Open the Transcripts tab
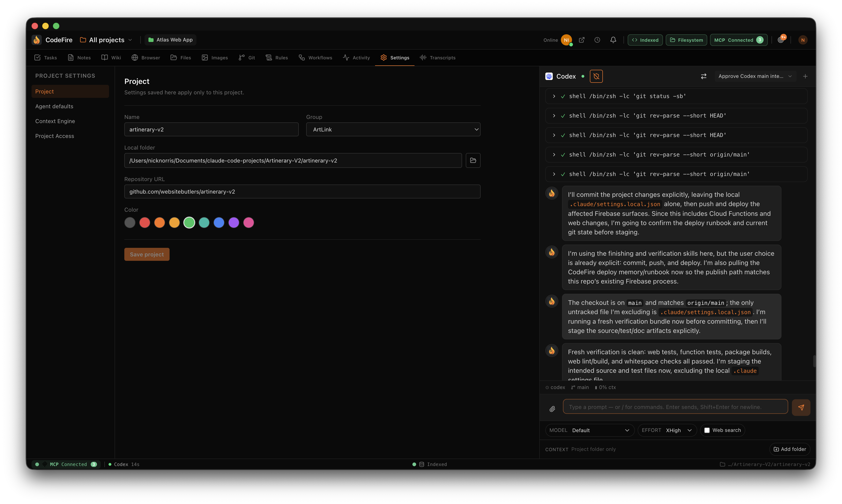842x504 pixels. [438, 58]
